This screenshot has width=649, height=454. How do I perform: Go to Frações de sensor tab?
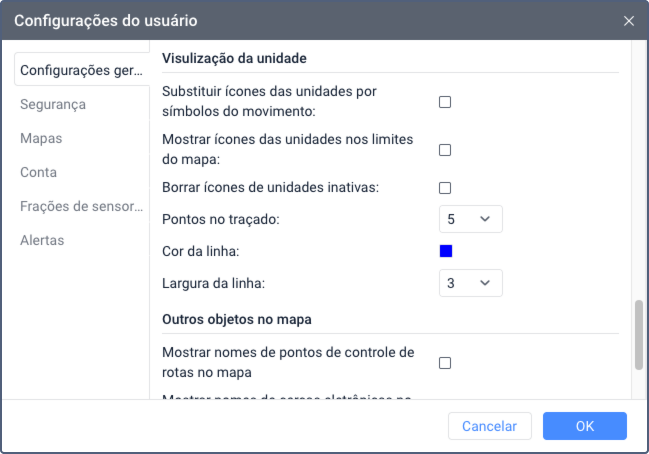pos(82,206)
